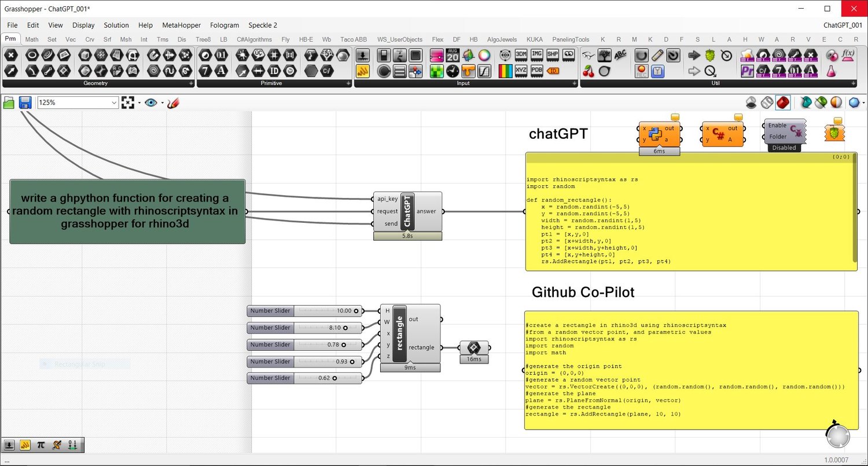The image size is (868, 466).
Task: Adjust the 10.00 Number Slider
Action: pos(304,311)
